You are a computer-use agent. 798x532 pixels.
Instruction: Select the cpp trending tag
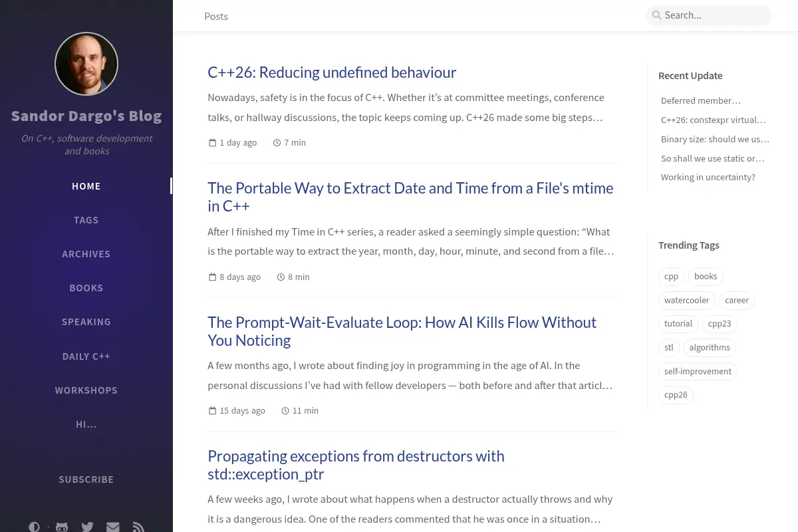coord(671,277)
